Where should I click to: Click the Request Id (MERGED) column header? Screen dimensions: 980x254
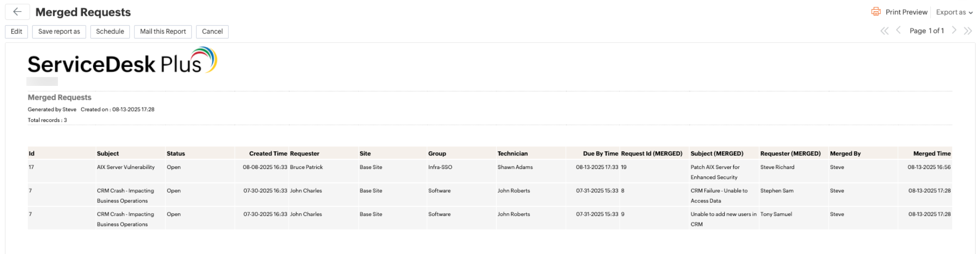coord(651,153)
